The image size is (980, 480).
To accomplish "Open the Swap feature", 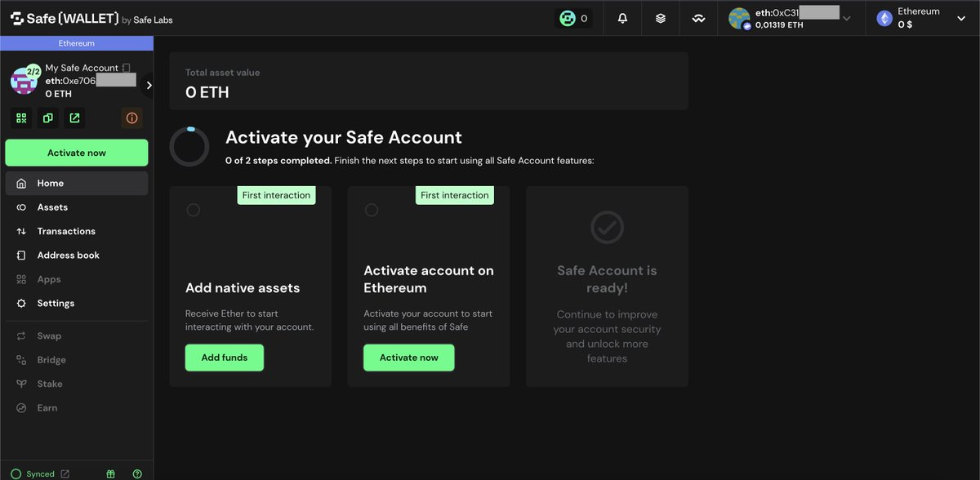I will 77,336.
